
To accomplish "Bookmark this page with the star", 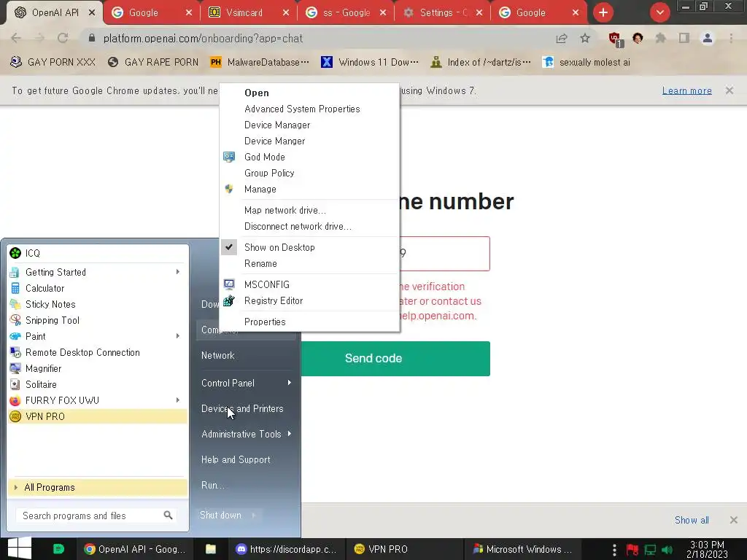I will point(585,38).
